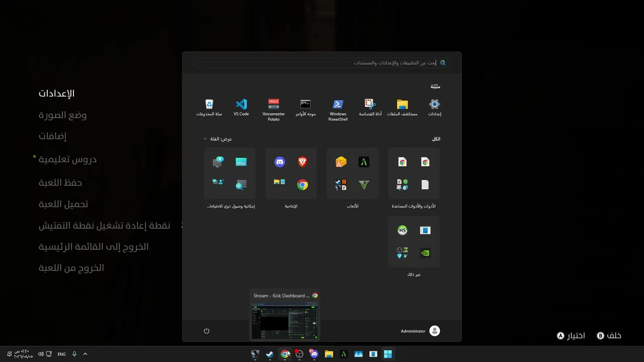Click the microphone icon in the system tray
This screenshot has height=362, width=644.
point(74,354)
